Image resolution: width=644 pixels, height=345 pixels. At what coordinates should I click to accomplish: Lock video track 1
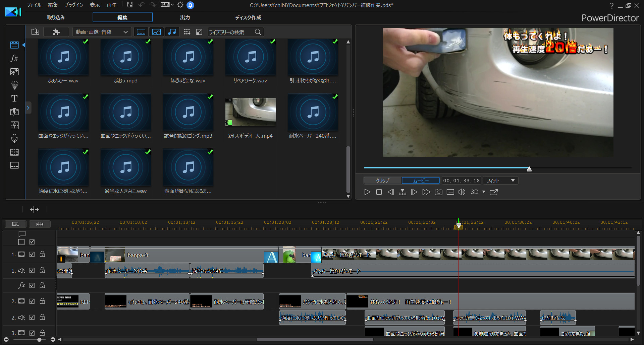click(x=42, y=254)
